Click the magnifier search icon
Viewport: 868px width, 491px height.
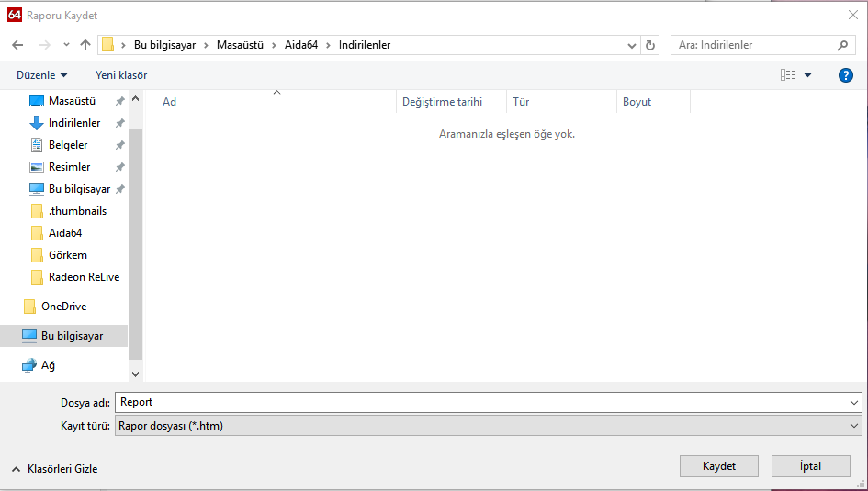(x=842, y=45)
